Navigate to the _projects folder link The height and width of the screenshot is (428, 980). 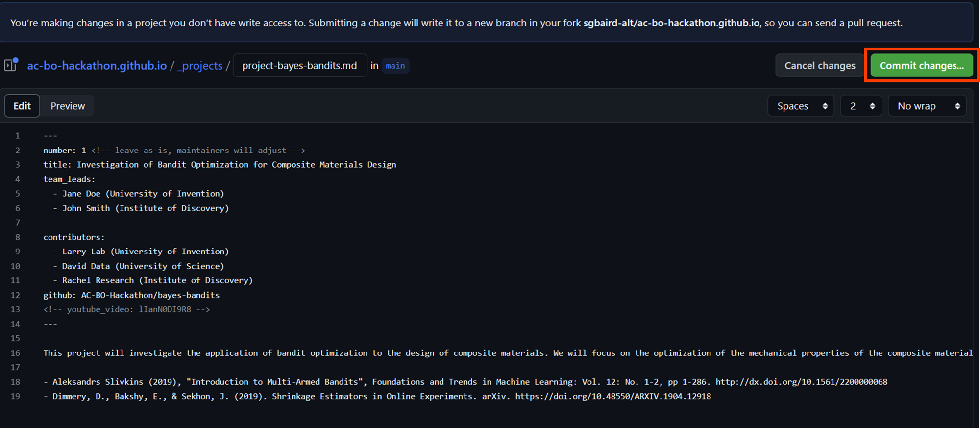click(x=200, y=66)
